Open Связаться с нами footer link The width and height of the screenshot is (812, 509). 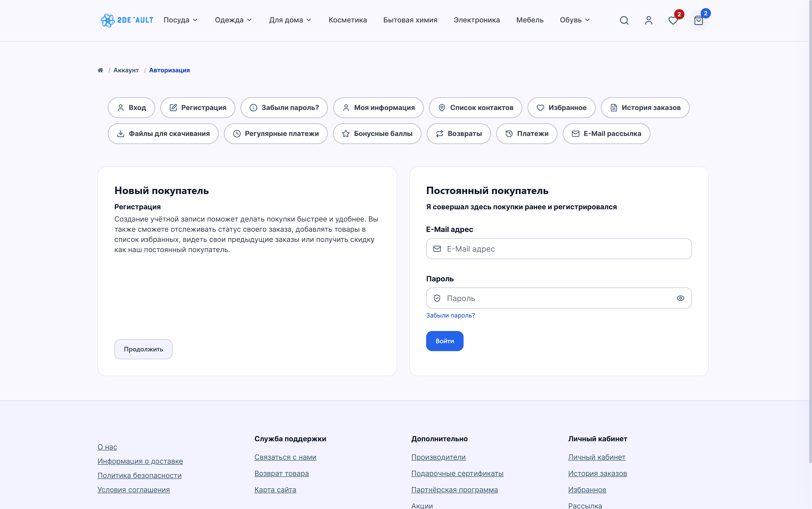(285, 457)
